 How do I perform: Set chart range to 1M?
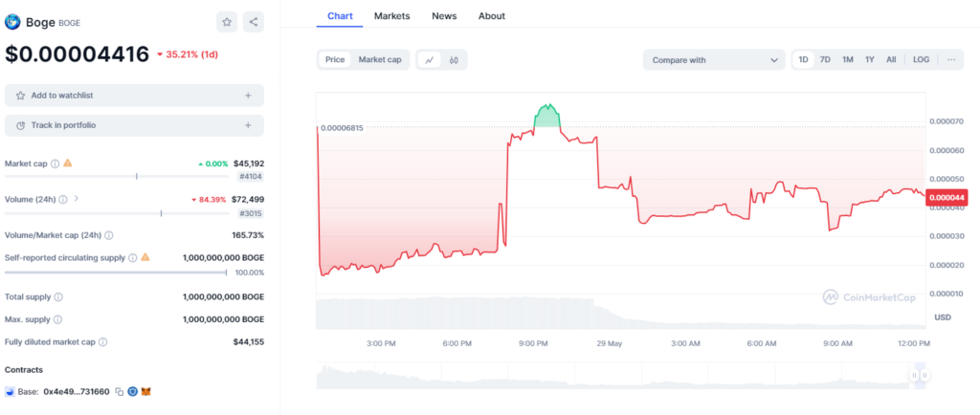click(x=848, y=60)
